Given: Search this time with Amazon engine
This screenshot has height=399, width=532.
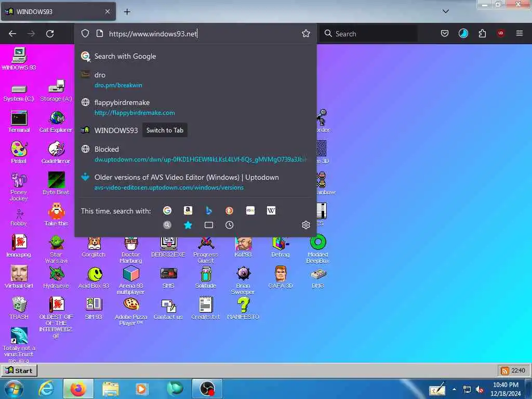Looking at the screenshot, I should coord(188,211).
